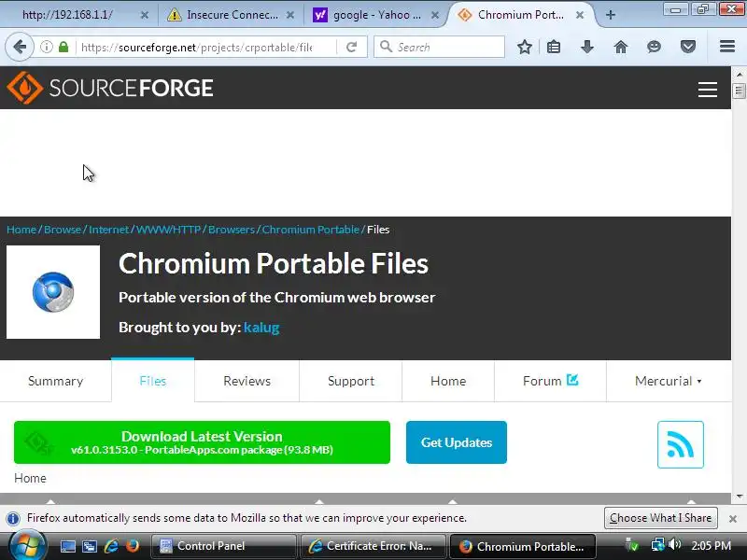This screenshot has width=747, height=560.
Task: Follow the Browsers breadcrumb link
Action: [x=231, y=230]
